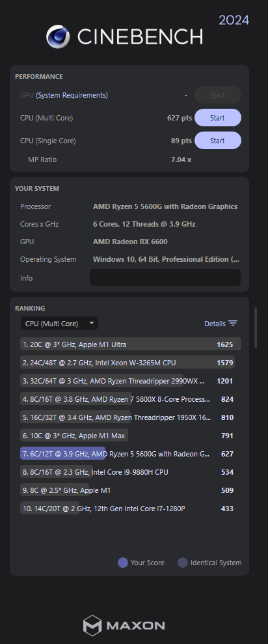Click the Identical System legend circle

pyautogui.click(x=183, y=563)
